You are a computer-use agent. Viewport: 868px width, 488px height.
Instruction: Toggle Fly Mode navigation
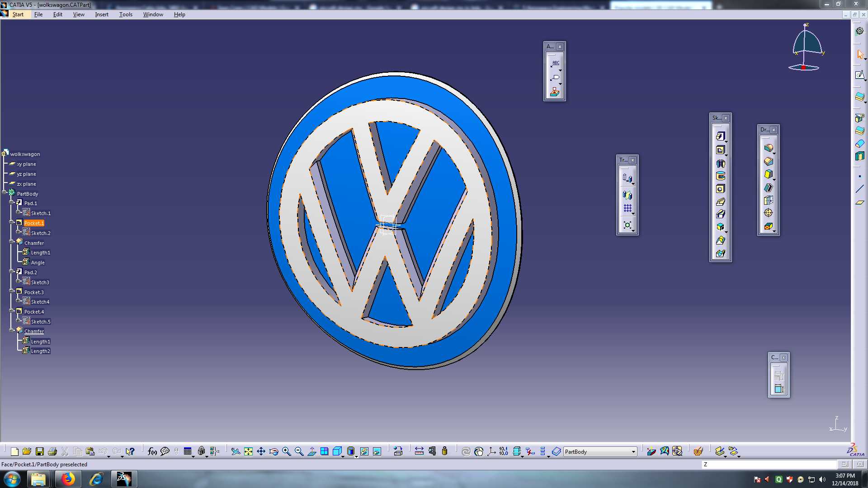coord(236,451)
